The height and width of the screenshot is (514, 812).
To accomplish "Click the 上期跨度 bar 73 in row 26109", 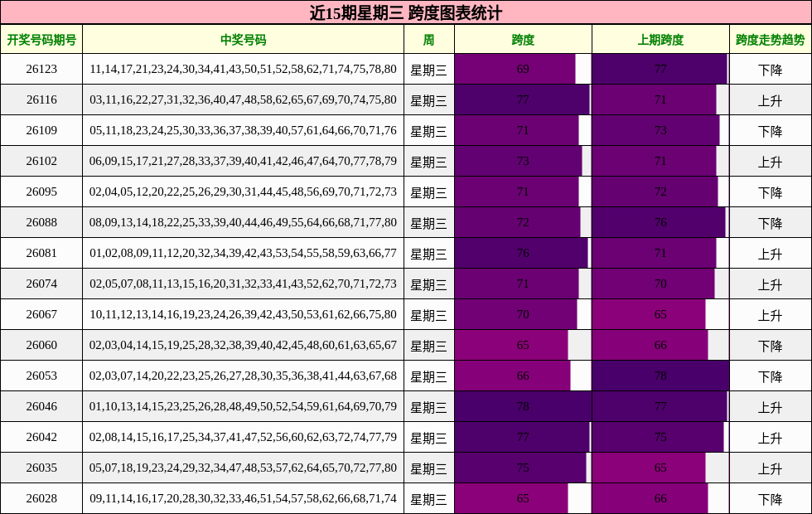I will point(656,130).
